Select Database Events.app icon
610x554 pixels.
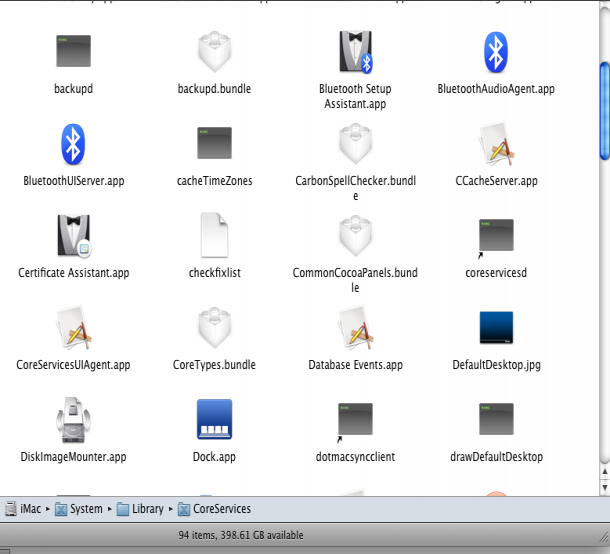[x=355, y=328]
